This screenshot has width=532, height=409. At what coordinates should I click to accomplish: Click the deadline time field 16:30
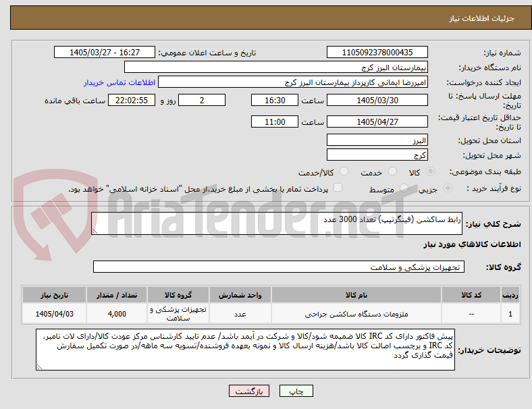pyautogui.click(x=275, y=100)
